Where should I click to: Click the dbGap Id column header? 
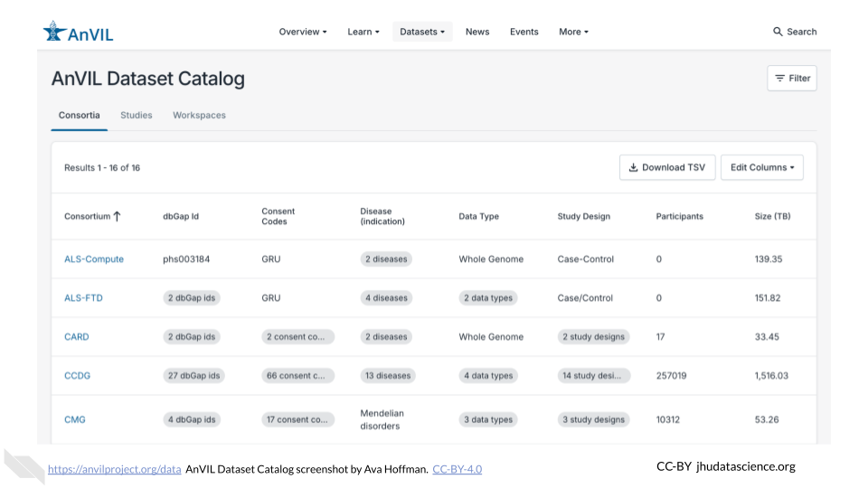click(181, 216)
